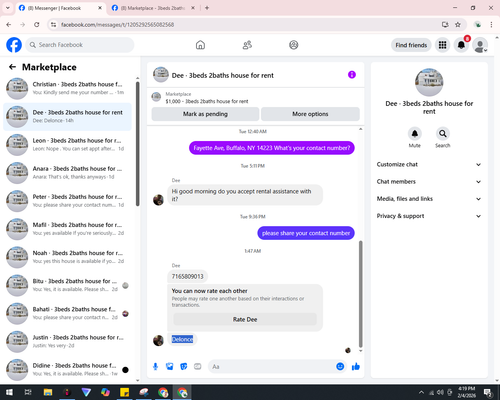Open Christian's conversation
This screenshot has width=500, height=400.
[x=67, y=88]
